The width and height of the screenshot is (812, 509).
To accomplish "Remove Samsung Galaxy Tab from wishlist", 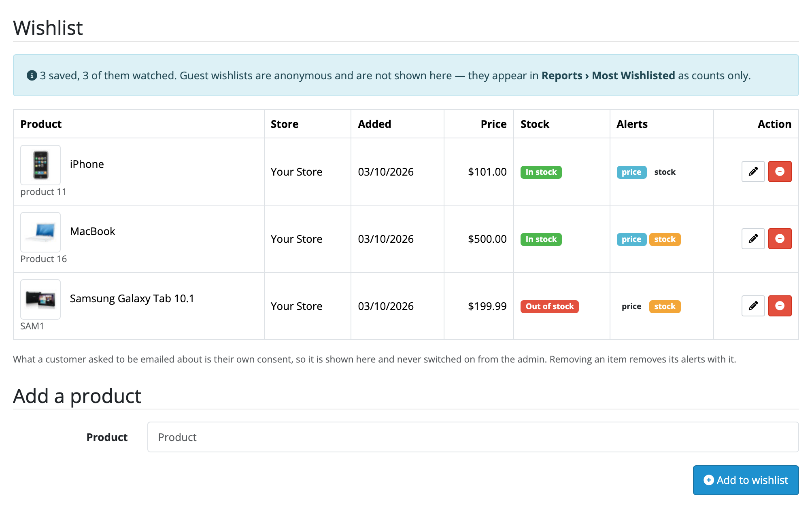I will coord(780,306).
